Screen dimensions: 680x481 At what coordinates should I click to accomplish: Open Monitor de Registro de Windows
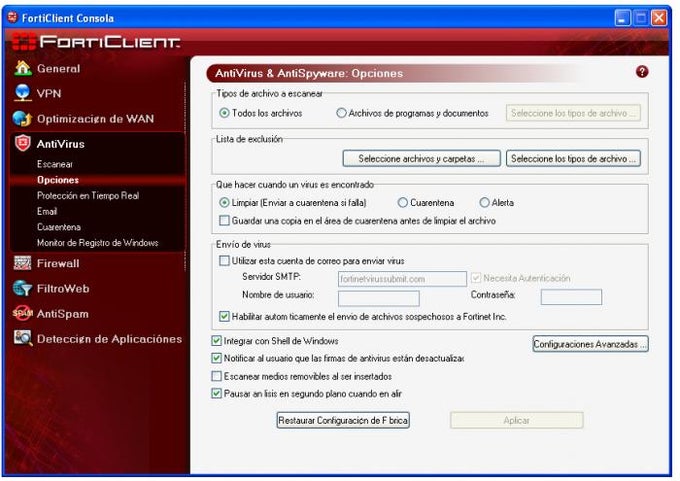pos(98,242)
